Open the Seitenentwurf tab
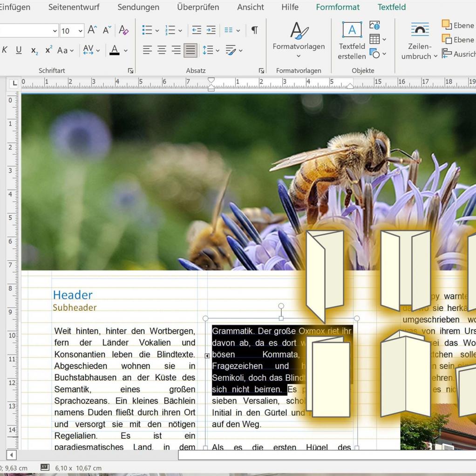The height and width of the screenshot is (476, 476). [74, 7]
